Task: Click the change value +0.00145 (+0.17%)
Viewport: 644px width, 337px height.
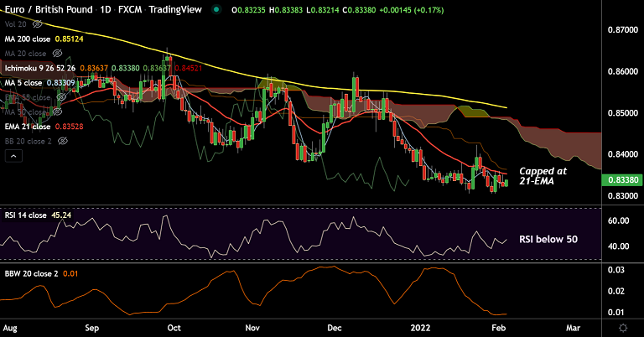Action: click(412, 10)
